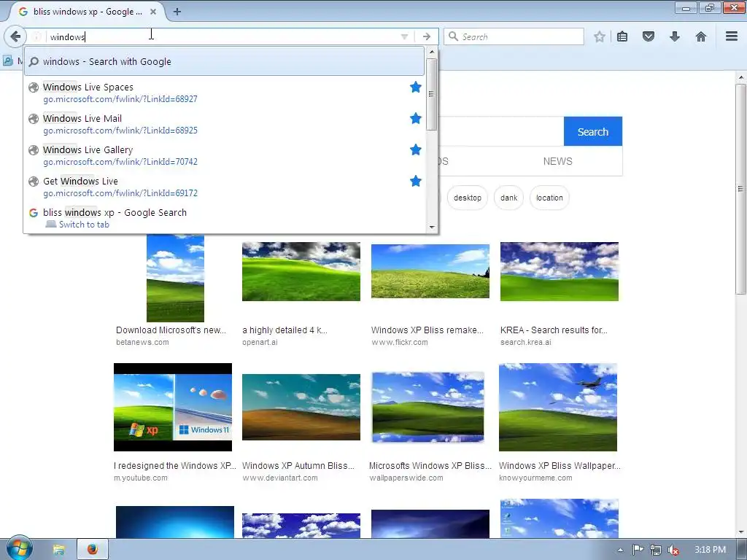
Task: Click bookmark star beside Get Windows Live
Action: [x=415, y=182]
